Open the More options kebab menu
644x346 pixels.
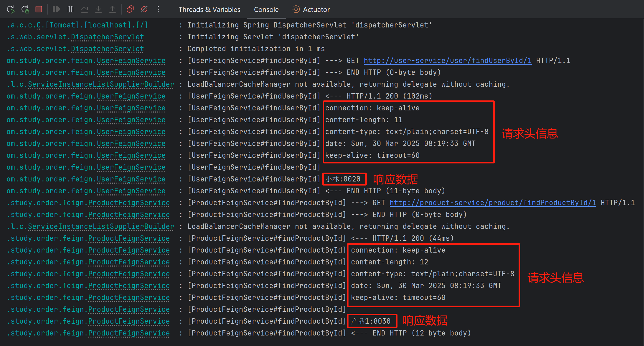click(158, 9)
